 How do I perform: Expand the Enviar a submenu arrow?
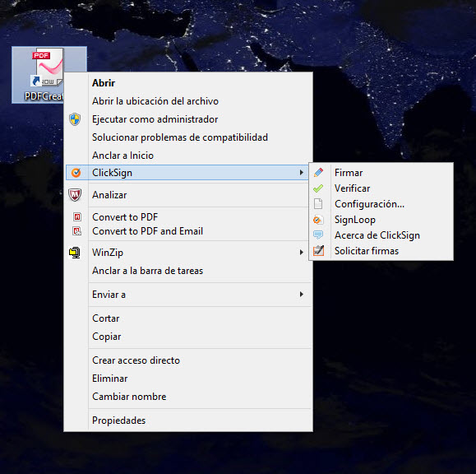click(x=302, y=294)
